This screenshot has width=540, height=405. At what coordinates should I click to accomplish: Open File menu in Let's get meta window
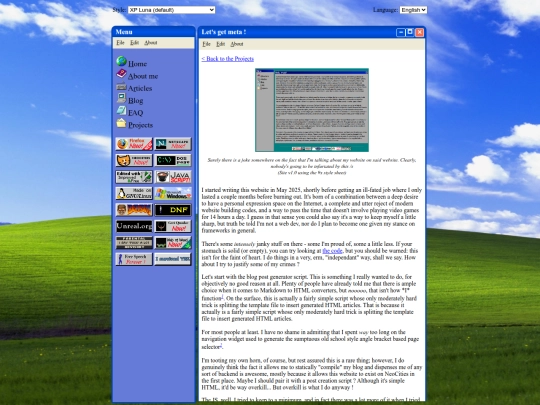206,44
